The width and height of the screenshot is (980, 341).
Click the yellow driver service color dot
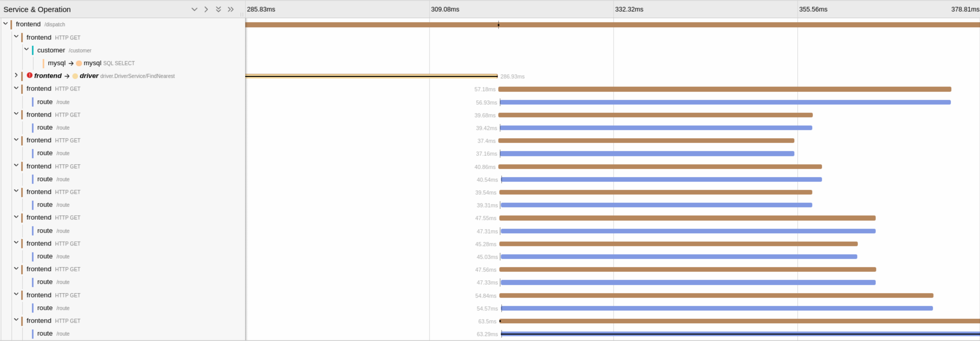[75, 76]
